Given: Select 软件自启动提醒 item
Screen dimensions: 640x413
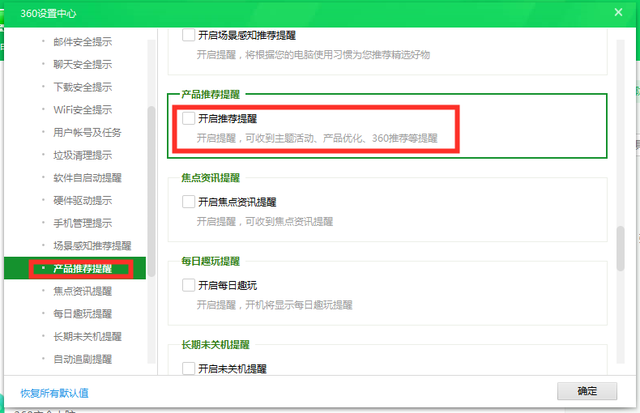Looking at the screenshot, I should tap(87, 178).
